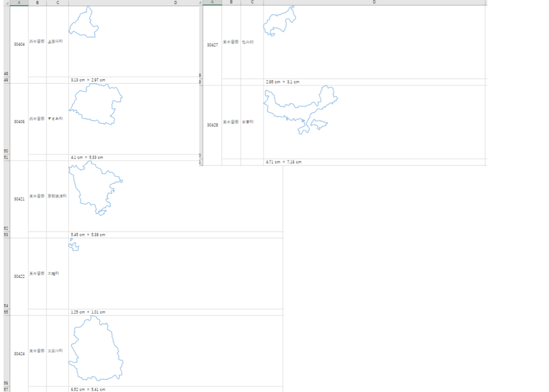The width and height of the screenshot is (549, 392).
Task: Select column B header in left sheet
Action: (37, 2)
